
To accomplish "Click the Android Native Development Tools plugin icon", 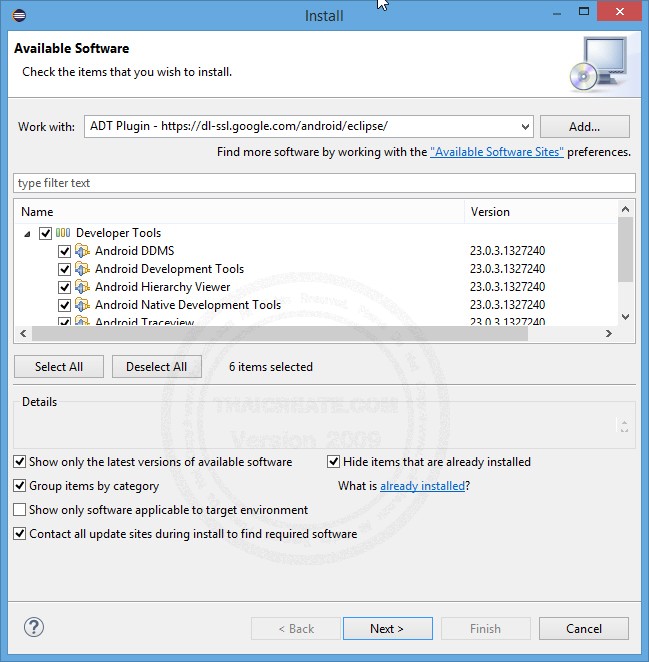I will [x=82, y=304].
